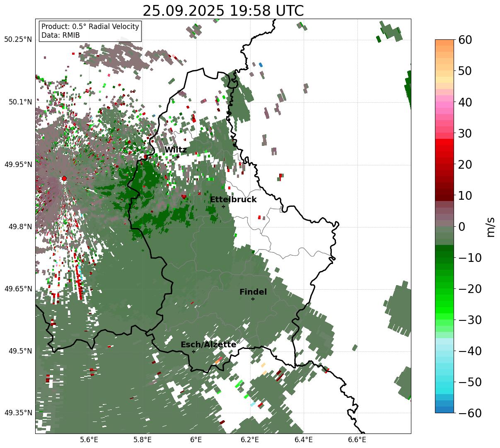Click the 0 tick label on colorbar
The height and width of the screenshot is (448, 500).
[x=462, y=227]
